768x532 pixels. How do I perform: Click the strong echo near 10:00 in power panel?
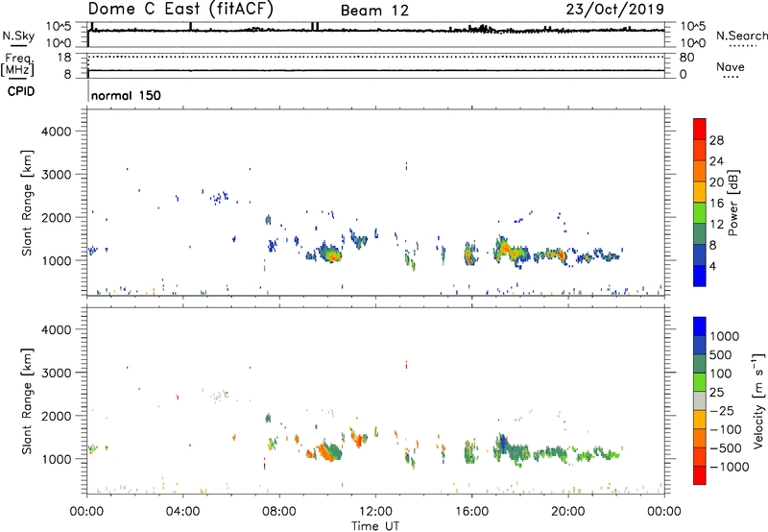[331, 254]
